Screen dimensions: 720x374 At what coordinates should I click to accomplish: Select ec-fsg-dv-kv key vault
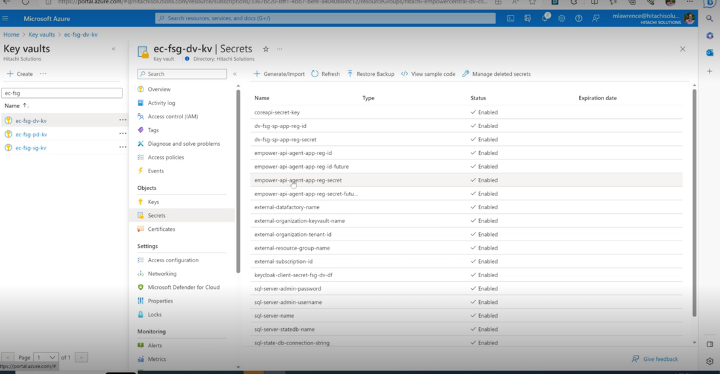point(31,121)
